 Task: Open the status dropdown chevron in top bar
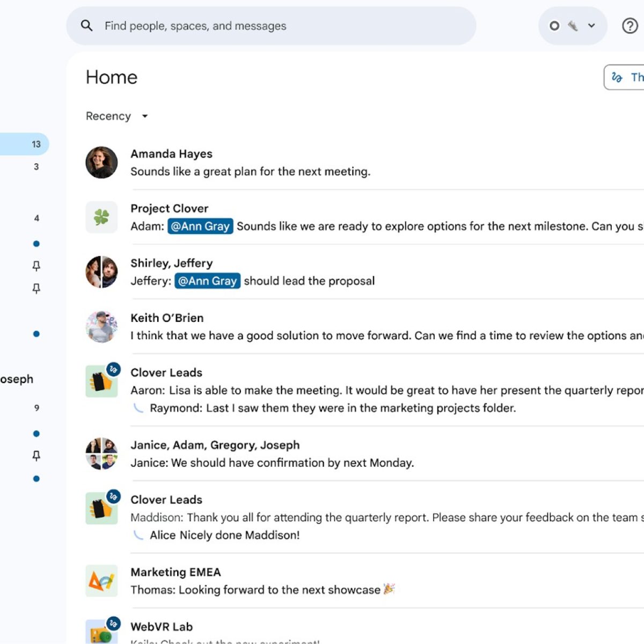(591, 26)
